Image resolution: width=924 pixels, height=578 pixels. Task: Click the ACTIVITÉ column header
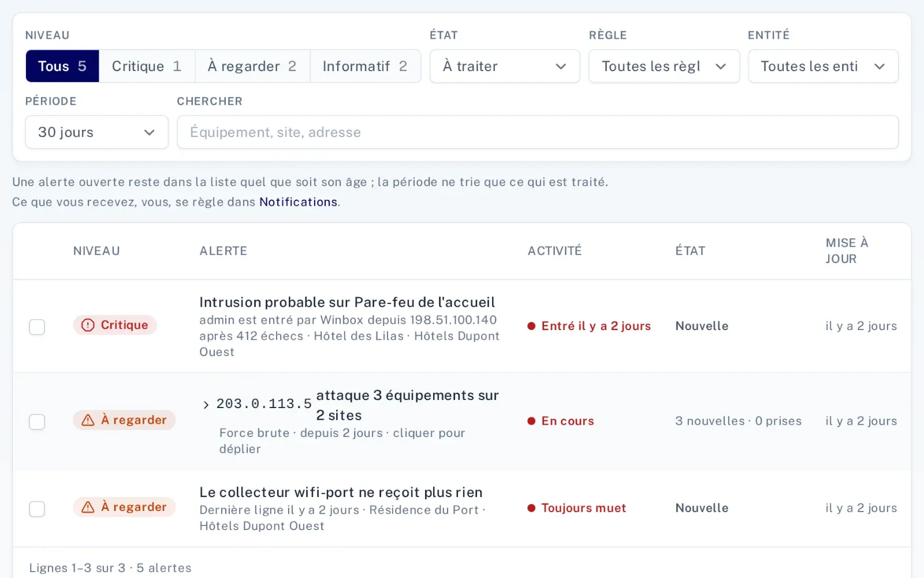pyautogui.click(x=554, y=251)
